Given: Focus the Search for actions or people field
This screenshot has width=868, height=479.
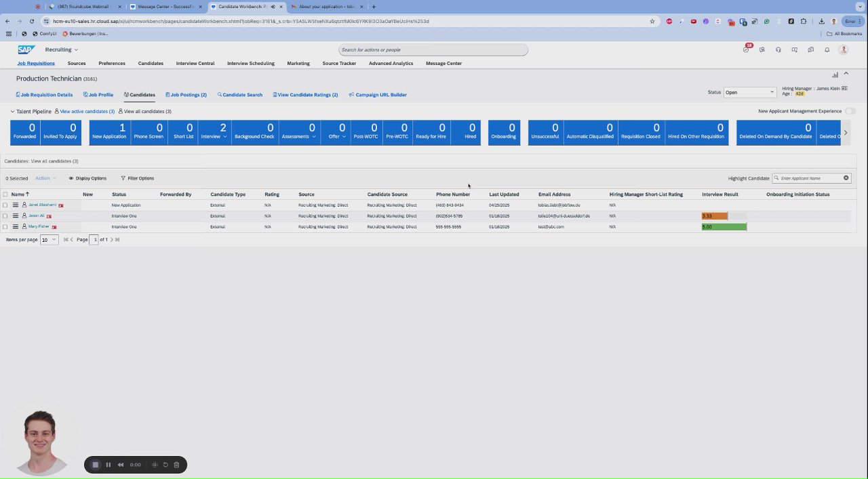Looking at the screenshot, I should [433, 49].
